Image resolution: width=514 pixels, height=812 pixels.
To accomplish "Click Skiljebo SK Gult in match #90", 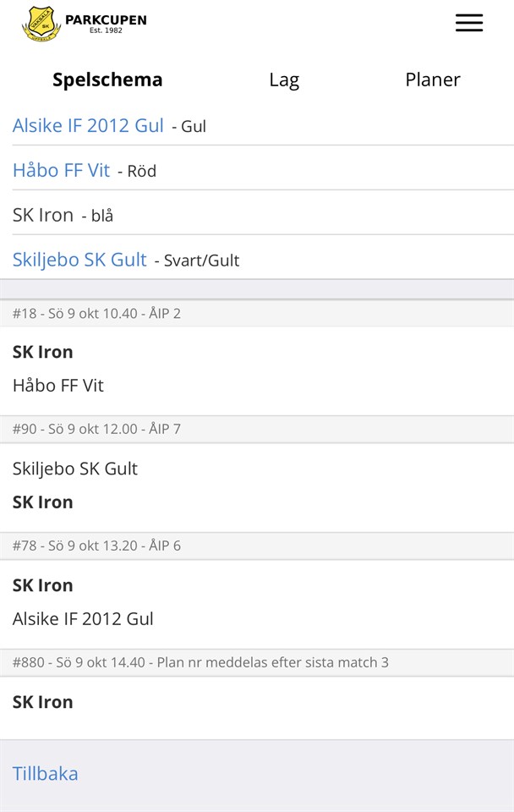I will [75, 469].
